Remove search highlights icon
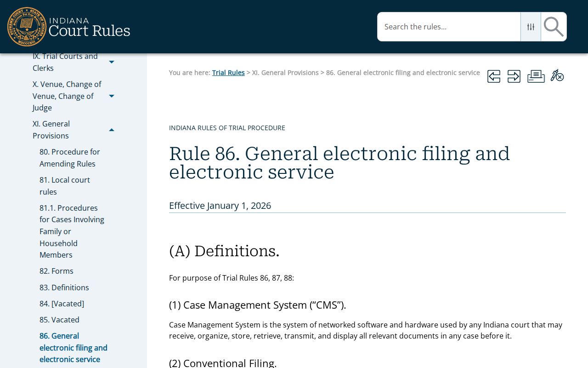This screenshot has height=368, width=588. point(557,76)
